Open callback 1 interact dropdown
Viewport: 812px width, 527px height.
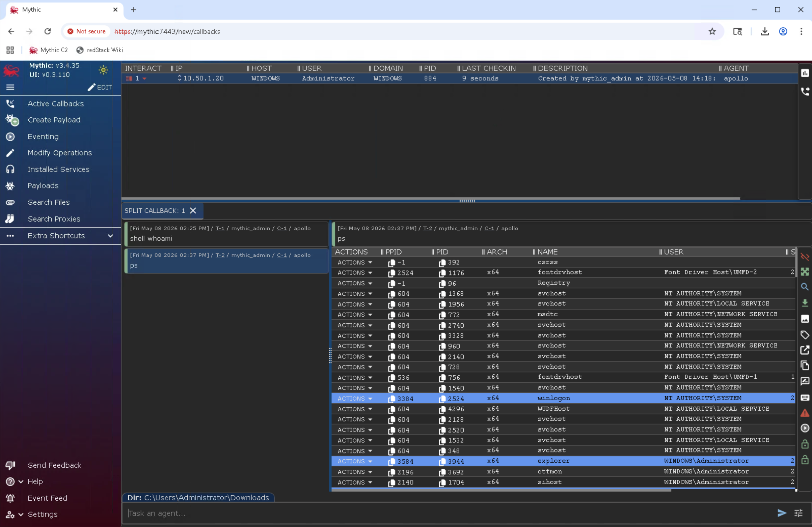144,79
